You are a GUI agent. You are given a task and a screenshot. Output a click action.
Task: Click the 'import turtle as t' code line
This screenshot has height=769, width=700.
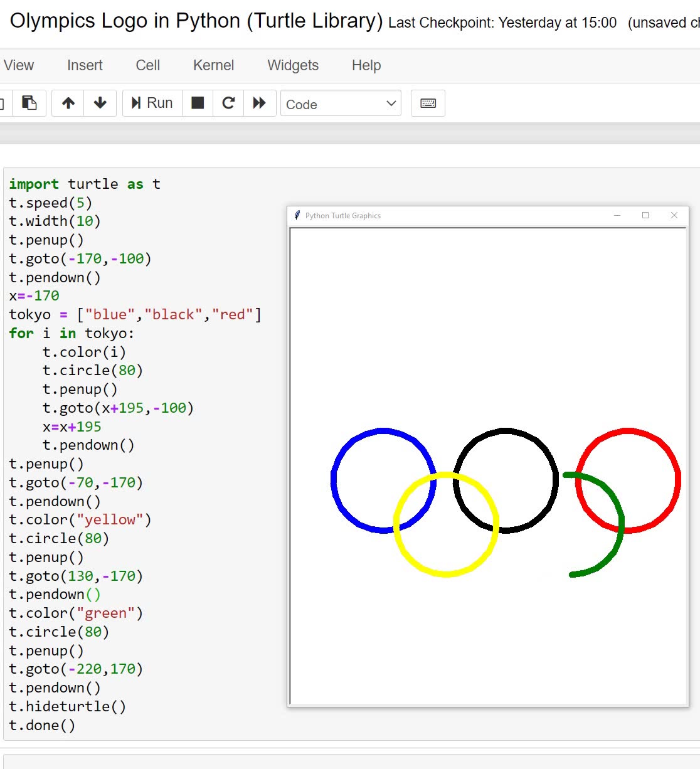[85, 184]
